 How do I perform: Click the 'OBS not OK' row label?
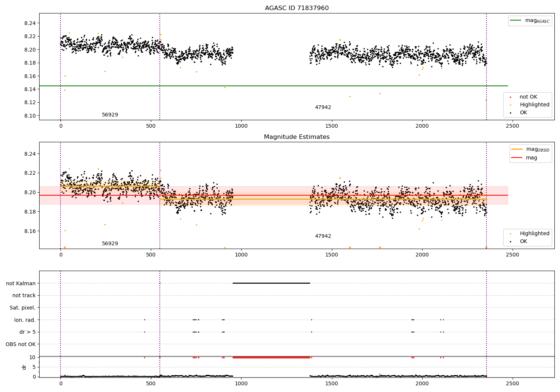point(21,344)
